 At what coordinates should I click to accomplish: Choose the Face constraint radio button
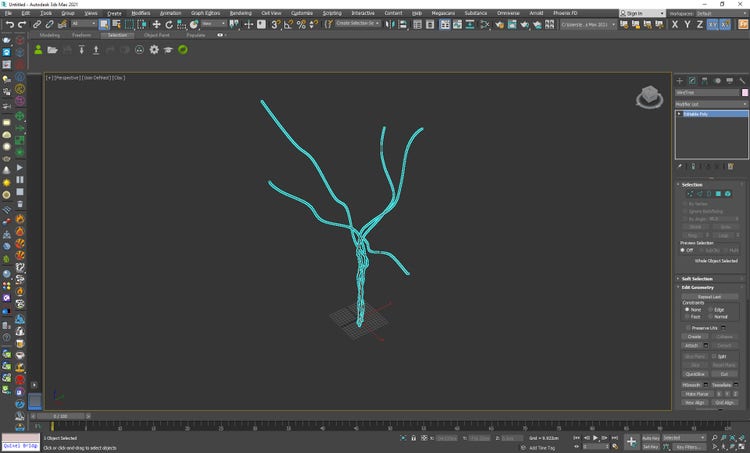(x=686, y=316)
